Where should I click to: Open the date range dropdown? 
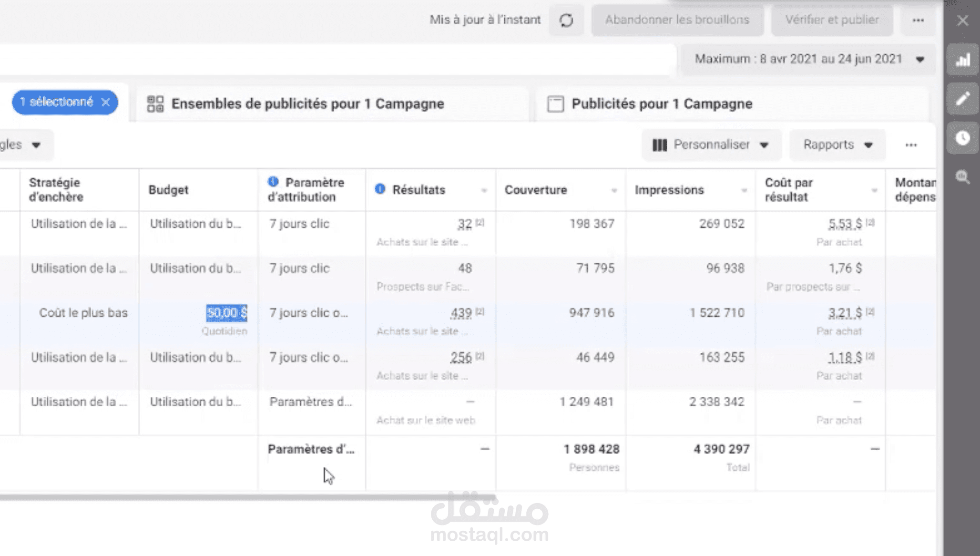pyautogui.click(x=809, y=59)
